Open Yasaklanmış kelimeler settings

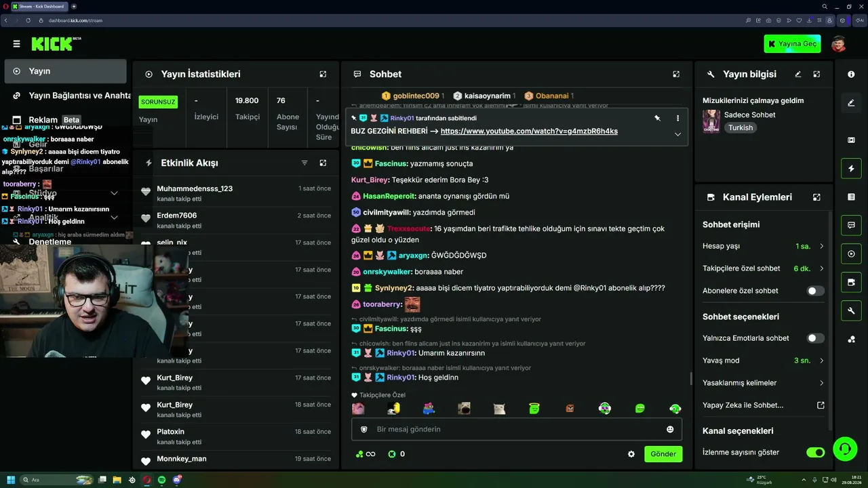coord(764,383)
